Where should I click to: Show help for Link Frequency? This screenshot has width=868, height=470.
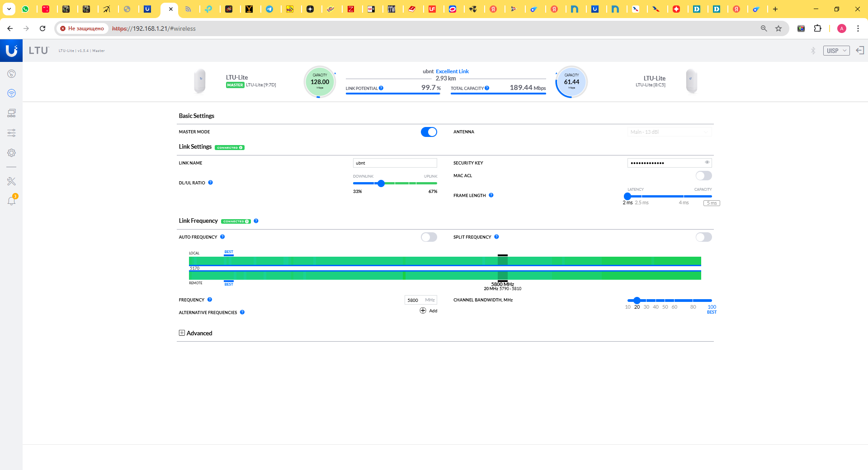256,221
